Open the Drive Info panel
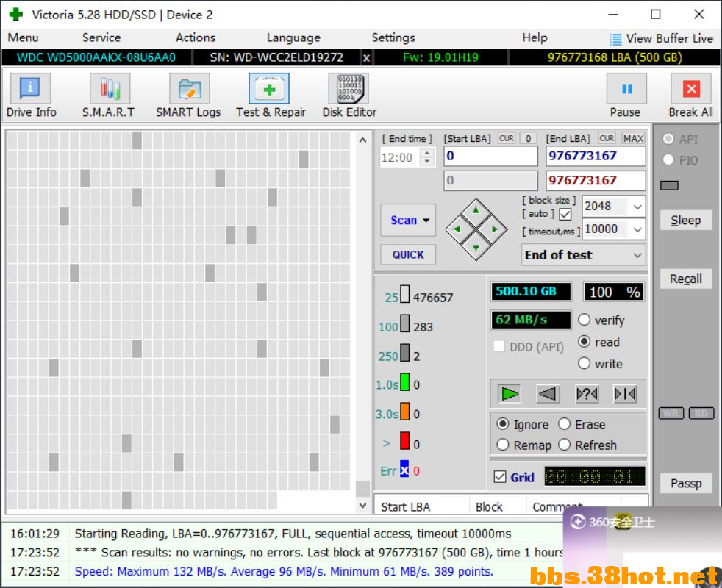Image resolution: width=722 pixels, height=588 pixels. (30, 96)
